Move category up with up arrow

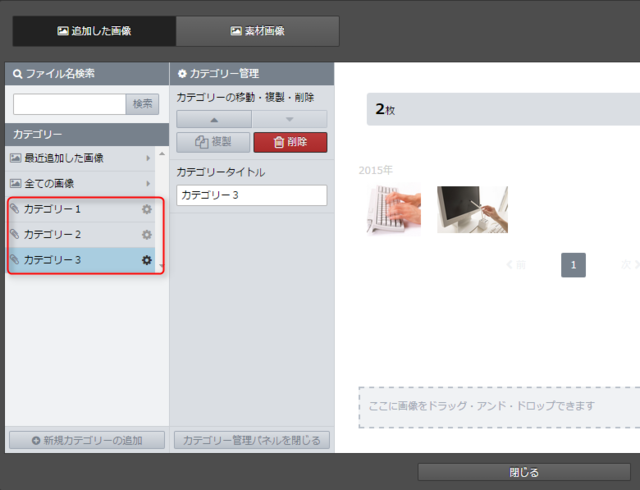tap(214, 119)
